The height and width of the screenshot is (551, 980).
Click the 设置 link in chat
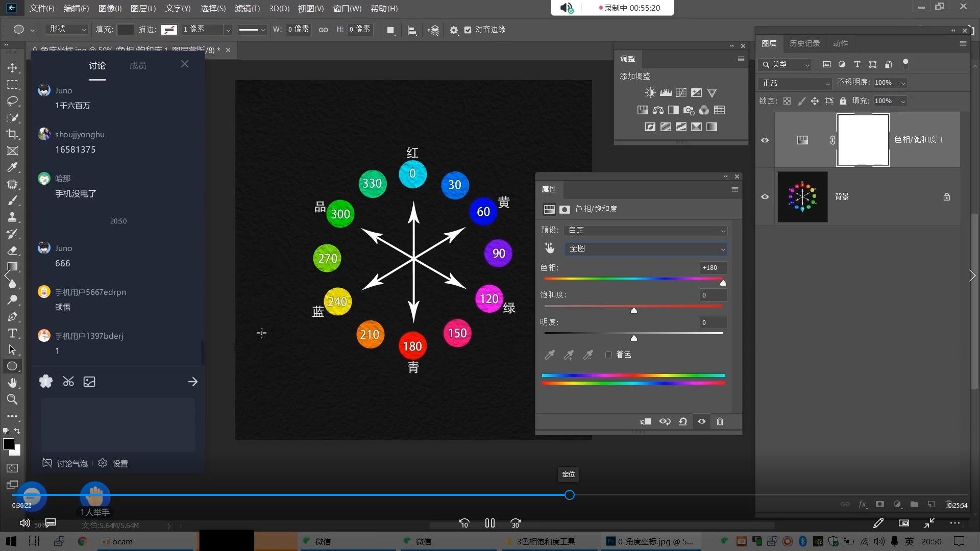point(120,463)
